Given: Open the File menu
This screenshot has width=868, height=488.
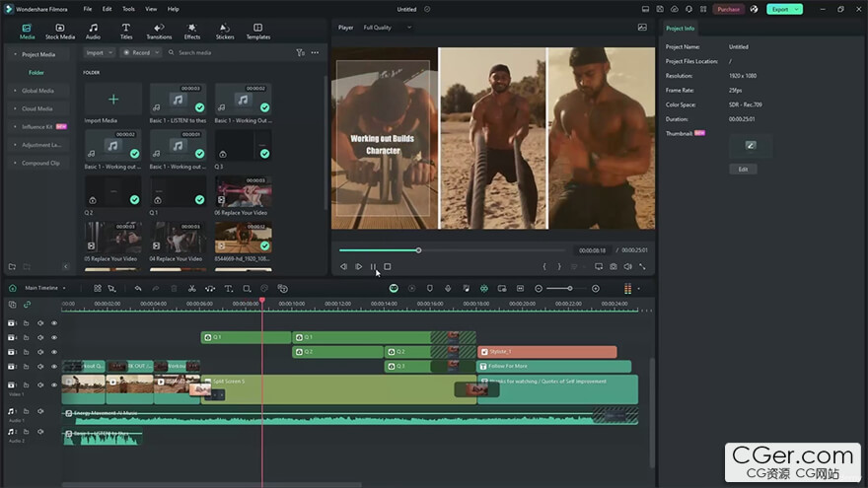Looking at the screenshot, I should pos(88,9).
